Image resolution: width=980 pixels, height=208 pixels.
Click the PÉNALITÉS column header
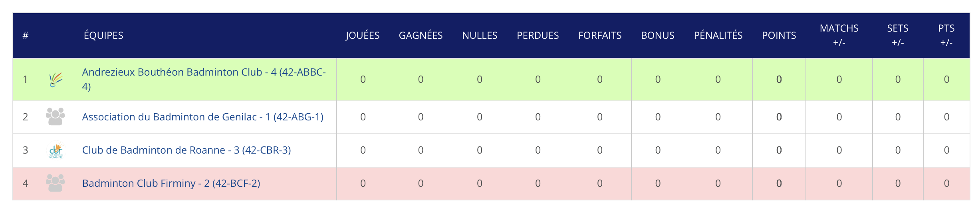(718, 35)
